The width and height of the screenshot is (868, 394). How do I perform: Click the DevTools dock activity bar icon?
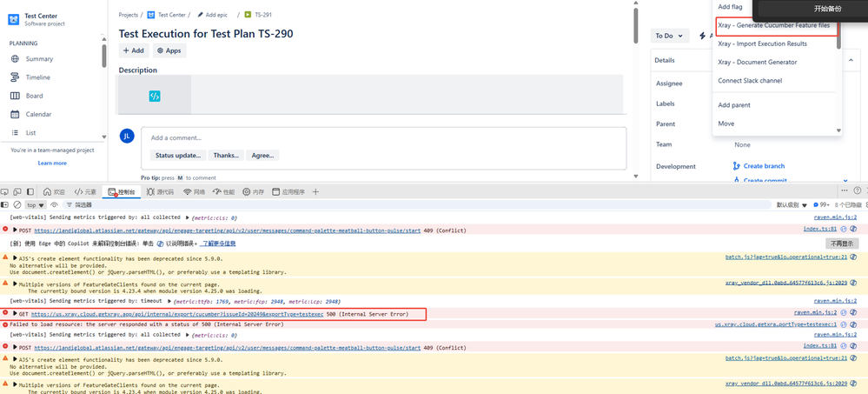coord(30,191)
